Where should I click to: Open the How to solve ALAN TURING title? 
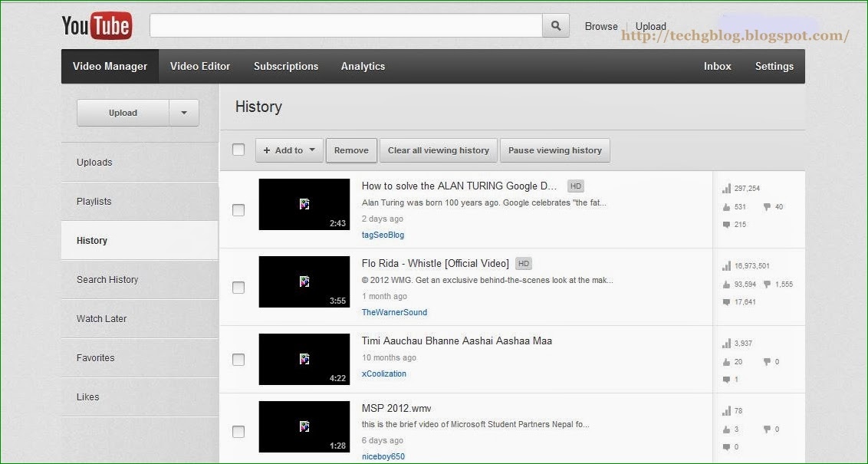[x=459, y=186]
